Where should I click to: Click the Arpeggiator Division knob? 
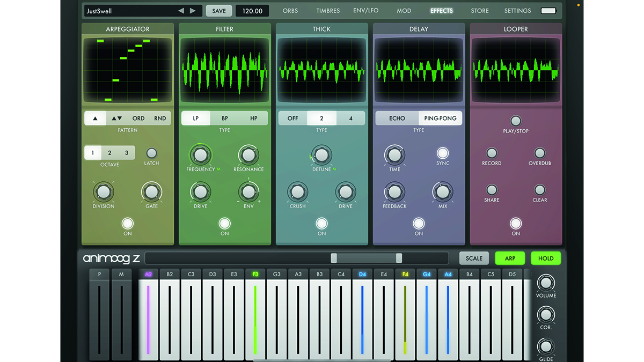(x=103, y=191)
